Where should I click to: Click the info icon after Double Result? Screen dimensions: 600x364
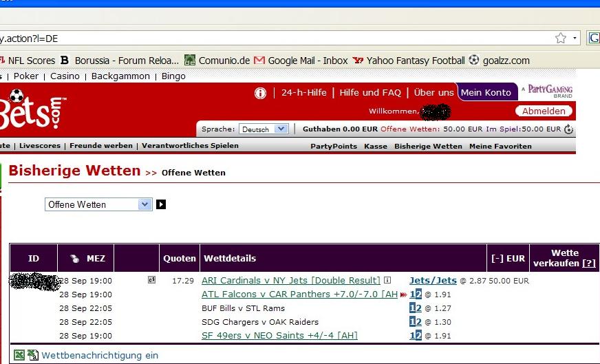(x=387, y=280)
